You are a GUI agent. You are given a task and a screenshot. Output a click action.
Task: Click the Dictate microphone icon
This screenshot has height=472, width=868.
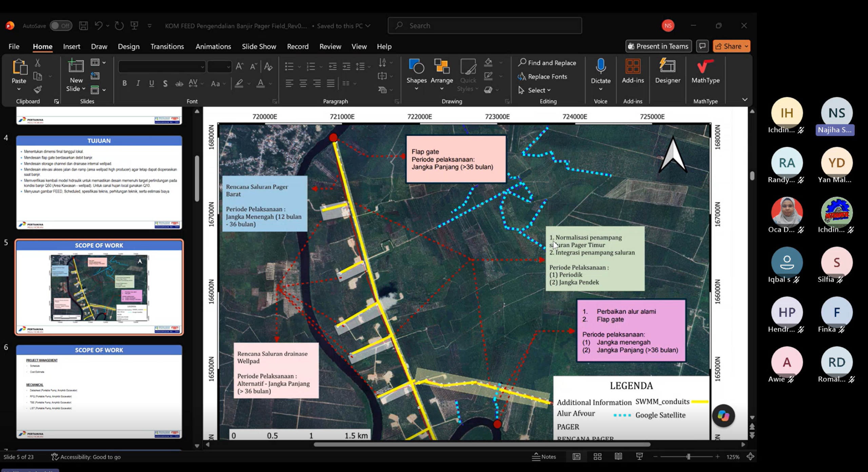click(600, 67)
